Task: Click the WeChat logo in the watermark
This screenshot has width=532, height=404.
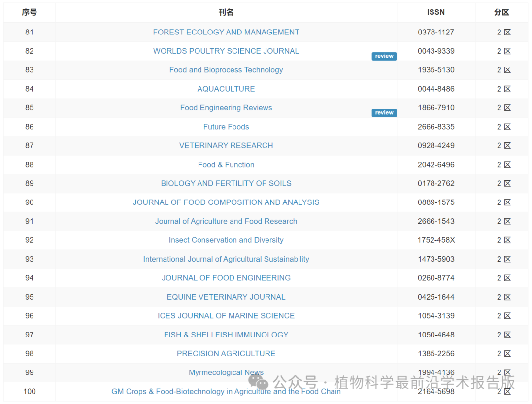Action: click(x=259, y=382)
